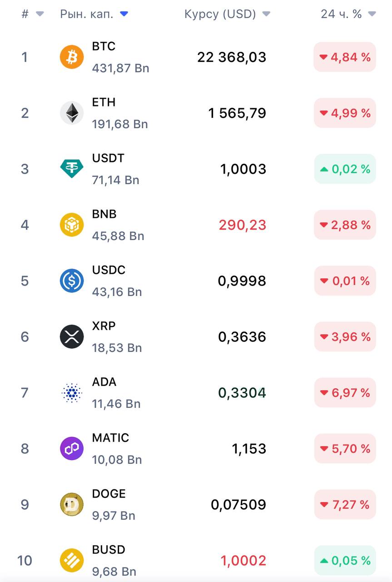Screen dimensions: 392x582
Task: Sort by Рын. кап. column arrow
Action: pos(124,14)
